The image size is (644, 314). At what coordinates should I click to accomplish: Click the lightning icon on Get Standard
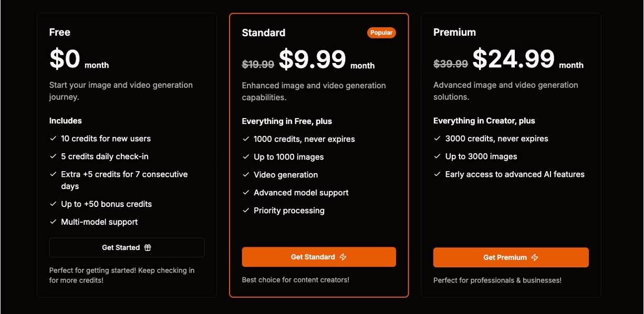coord(343,257)
